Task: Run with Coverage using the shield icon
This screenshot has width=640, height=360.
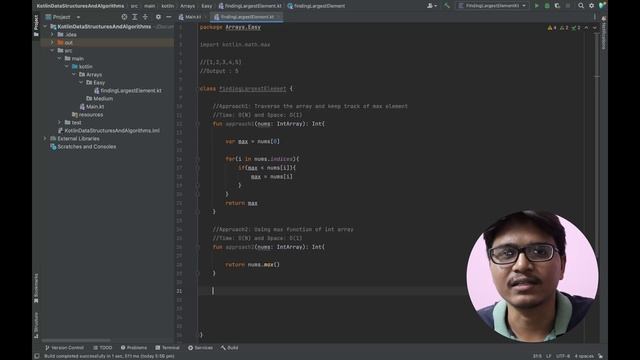Action: click(x=557, y=6)
